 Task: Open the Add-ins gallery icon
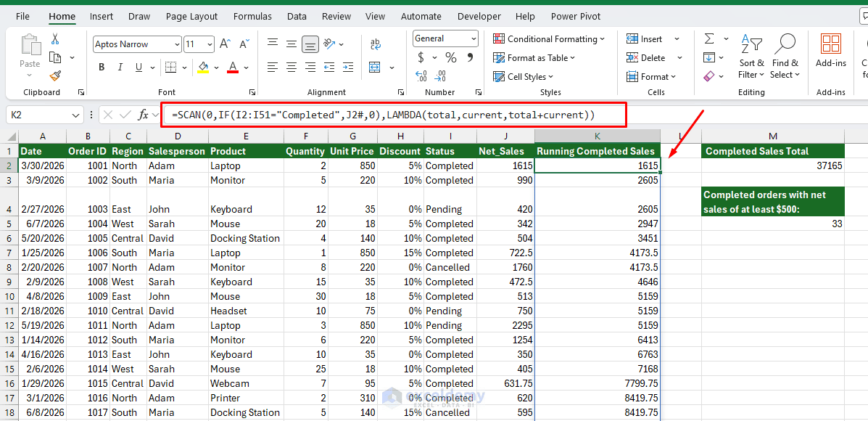tap(831, 44)
